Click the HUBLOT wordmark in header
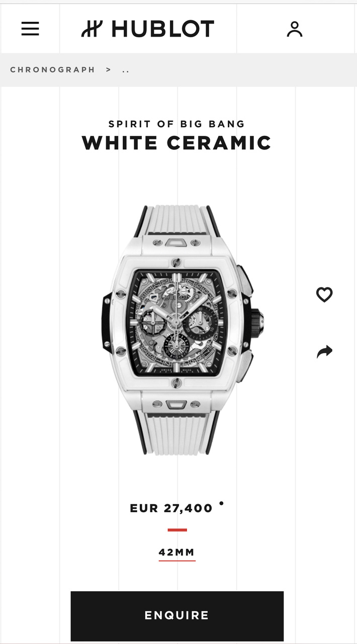The width and height of the screenshot is (357, 644). coord(163,29)
